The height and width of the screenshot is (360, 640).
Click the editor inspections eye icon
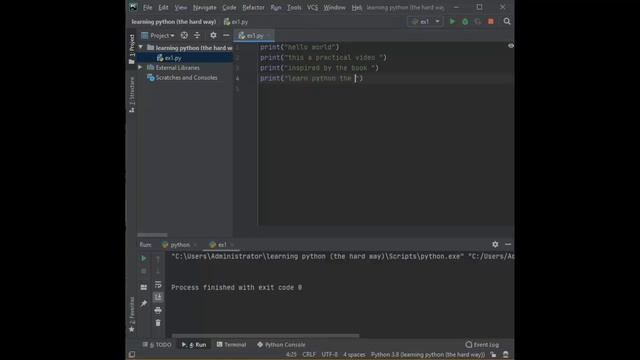(x=511, y=46)
